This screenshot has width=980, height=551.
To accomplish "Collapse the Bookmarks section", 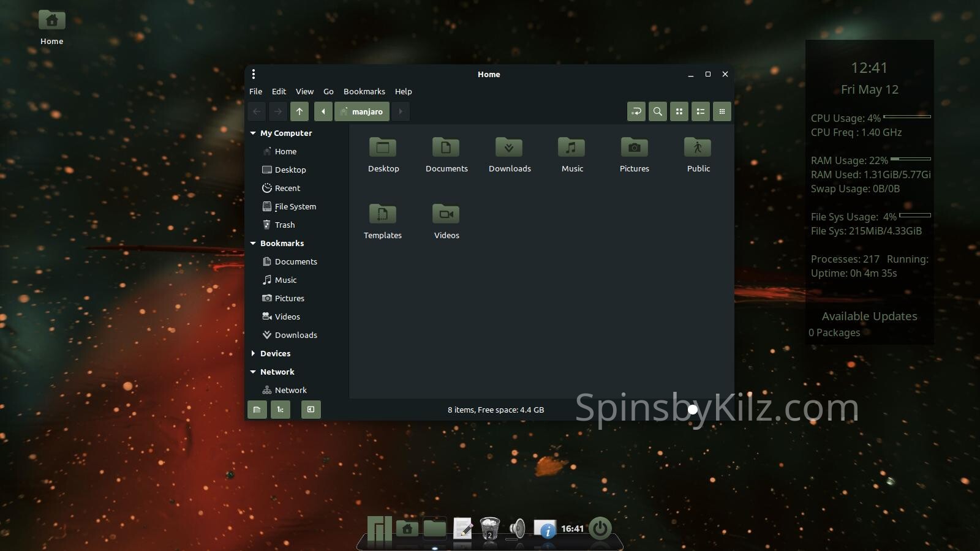I will (x=253, y=243).
